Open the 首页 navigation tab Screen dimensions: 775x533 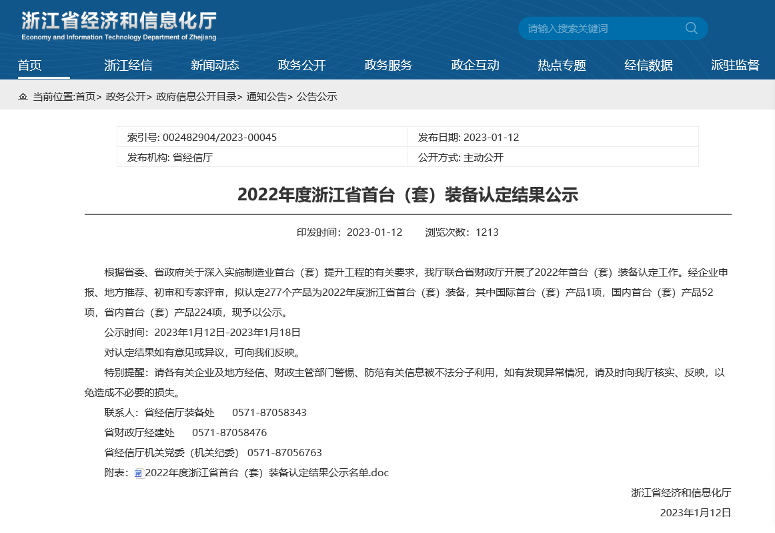pyautogui.click(x=30, y=65)
